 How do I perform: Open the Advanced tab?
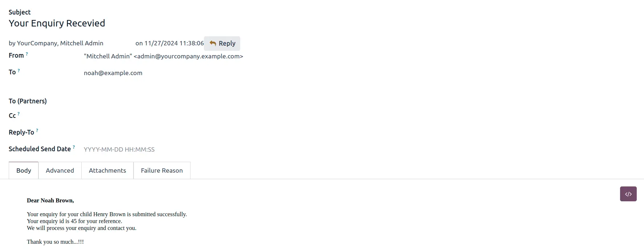60,170
